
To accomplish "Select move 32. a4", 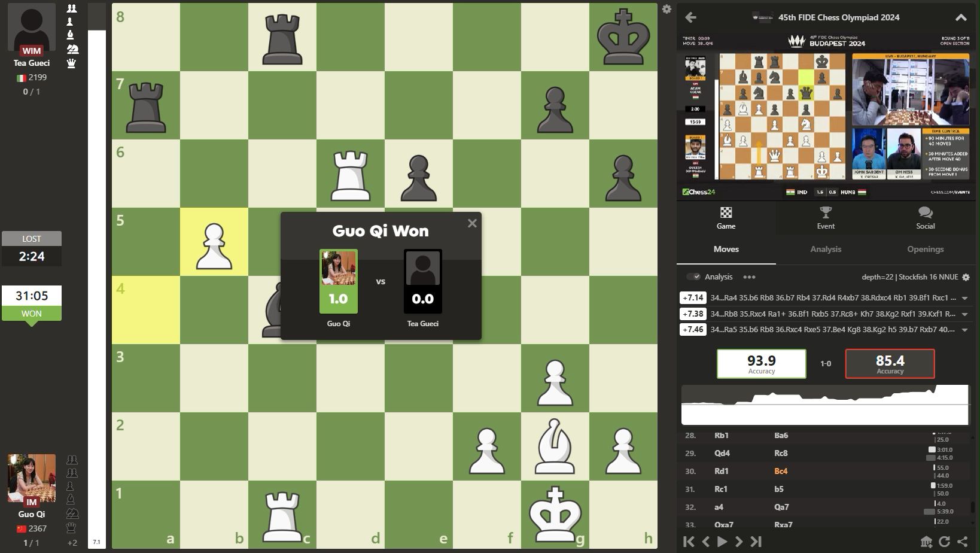I will [719, 507].
